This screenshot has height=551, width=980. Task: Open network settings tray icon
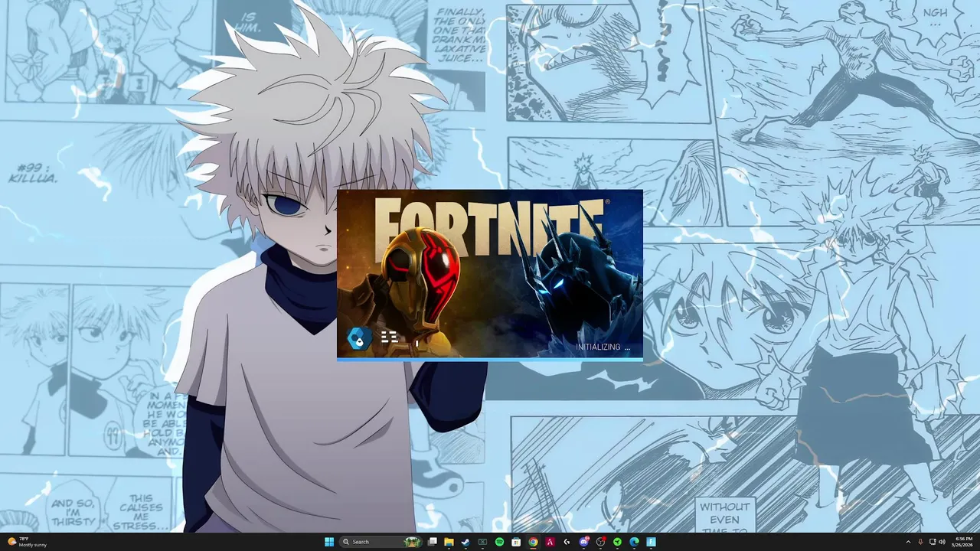pos(933,542)
